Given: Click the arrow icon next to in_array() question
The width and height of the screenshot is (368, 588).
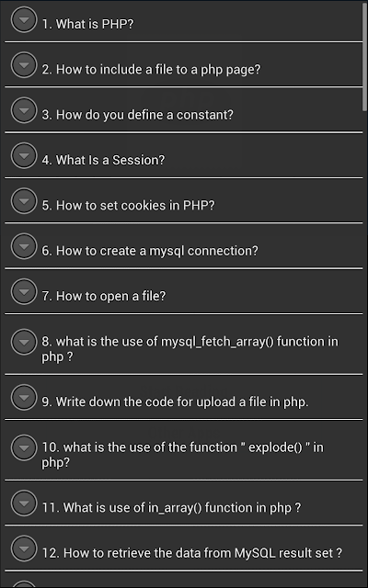Looking at the screenshot, I should pyautogui.click(x=24, y=503).
